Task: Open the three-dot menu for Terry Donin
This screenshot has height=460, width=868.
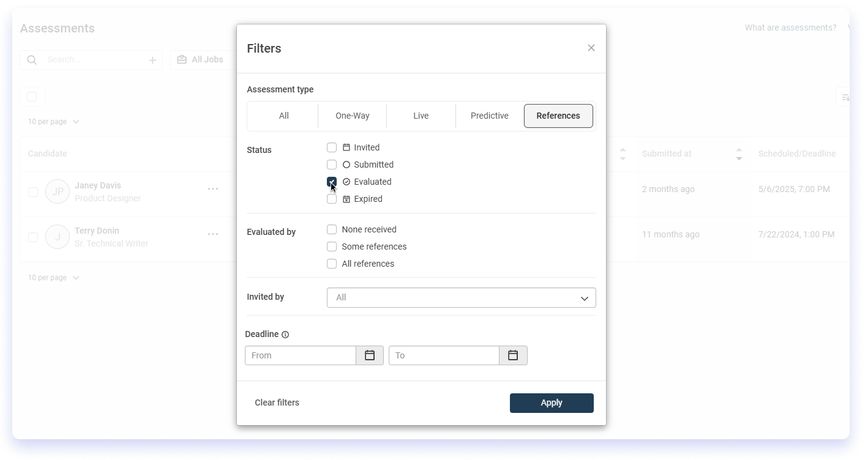Action: click(213, 234)
